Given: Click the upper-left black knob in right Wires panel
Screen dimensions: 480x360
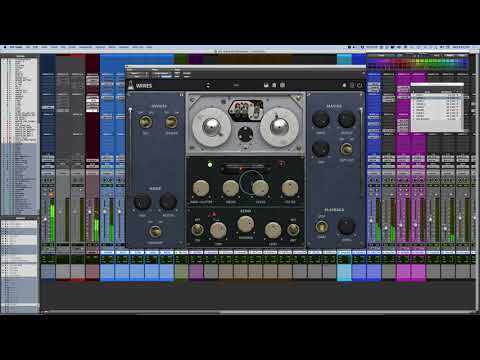Looking at the screenshot, I should pos(321,119).
